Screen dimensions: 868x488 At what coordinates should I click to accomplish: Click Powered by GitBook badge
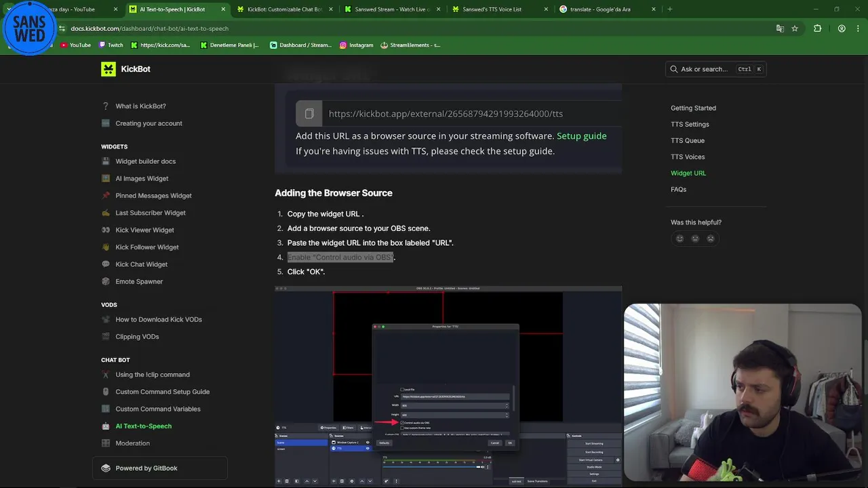[x=160, y=468]
